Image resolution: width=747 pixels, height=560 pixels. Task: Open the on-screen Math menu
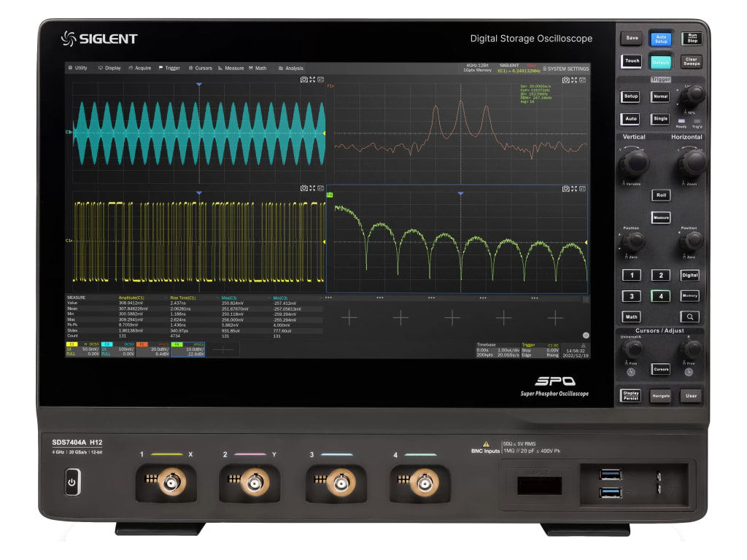click(x=258, y=68)
